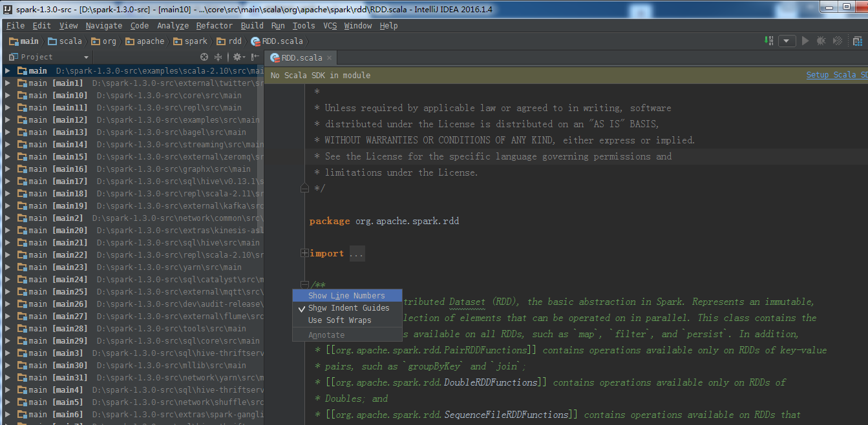Viewport: 868px width, 425px height.
Task: Expand the main [main11] module node
Action: tap(8, 108)
